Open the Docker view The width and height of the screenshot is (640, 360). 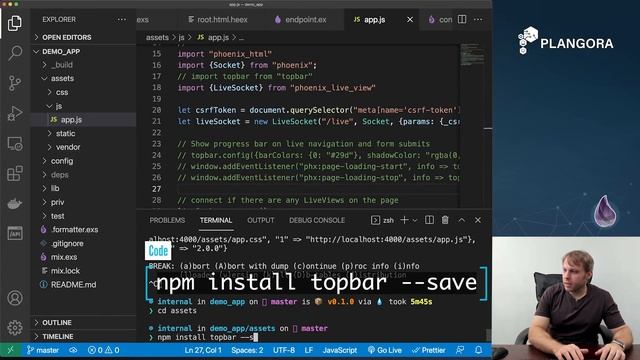pyautogui.click(x=15, y=203)
